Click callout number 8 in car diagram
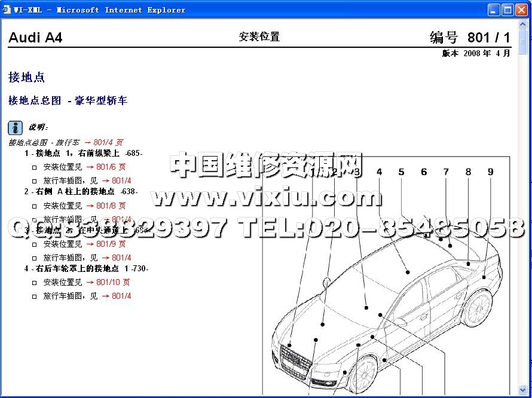532x398 pixels. (x=468, y=172)
